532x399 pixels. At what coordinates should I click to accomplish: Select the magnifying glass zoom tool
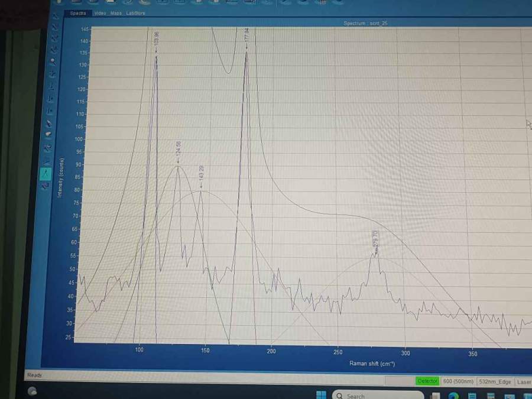(x=53, y=61)
